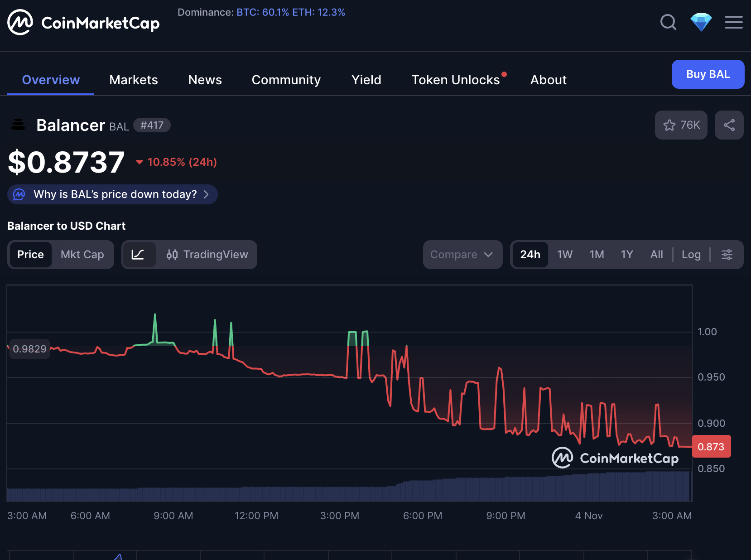The width and height of the screenshot is (751, 560).
Task: Click the ETH dominance 12.3% link
Action: coord(318,12)
